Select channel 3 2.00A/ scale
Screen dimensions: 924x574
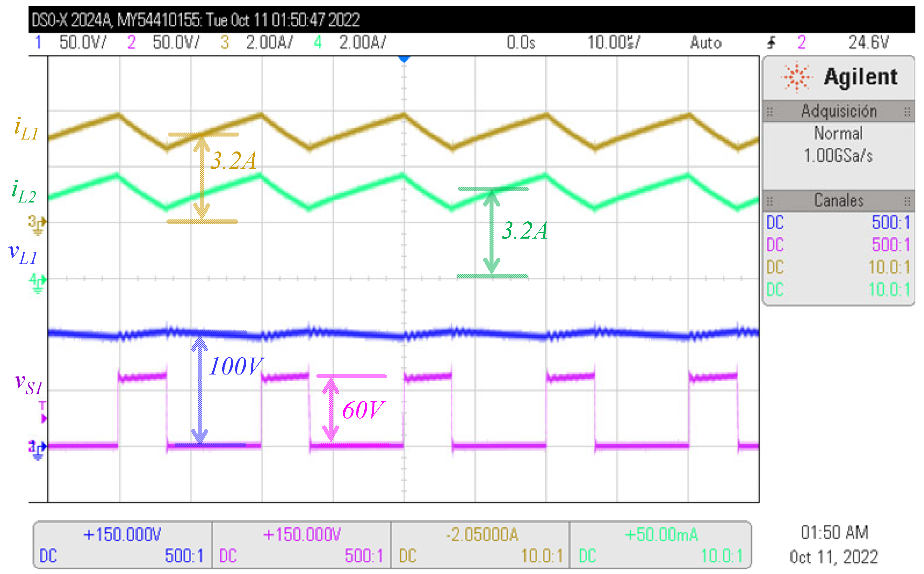click(269, 42)
